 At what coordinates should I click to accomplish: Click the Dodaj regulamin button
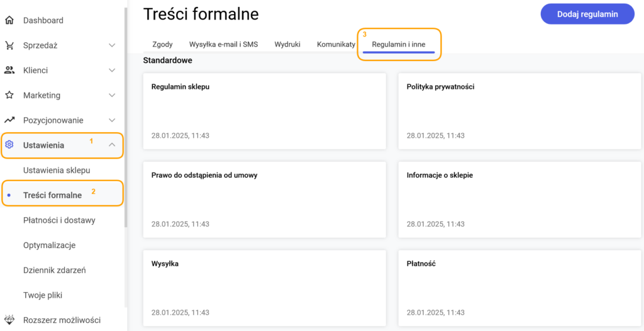click(587, 14)
